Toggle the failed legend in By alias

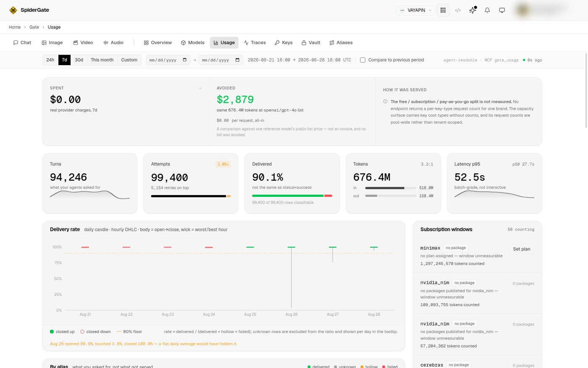[x=390, y=367]
